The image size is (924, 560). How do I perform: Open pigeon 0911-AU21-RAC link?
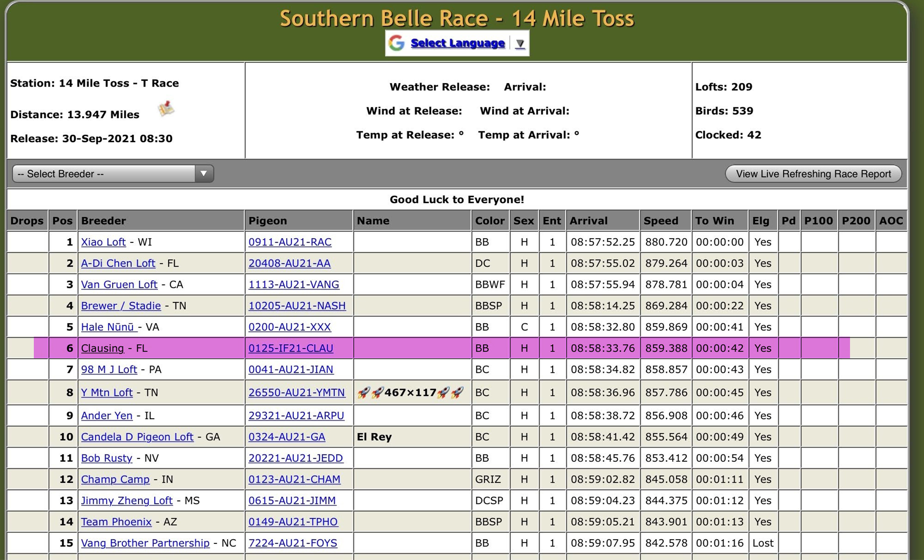pyautogui.click(x=290, y=242)
